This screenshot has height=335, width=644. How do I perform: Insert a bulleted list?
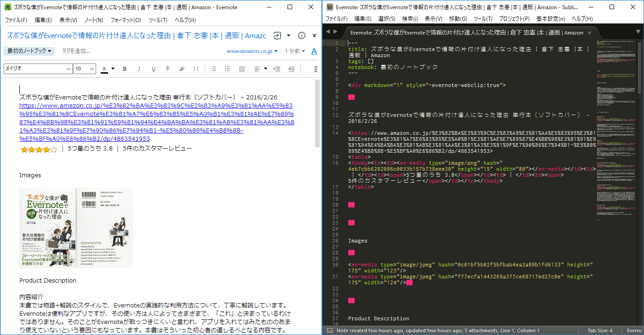pyautogui.click(x=213, y=69)
